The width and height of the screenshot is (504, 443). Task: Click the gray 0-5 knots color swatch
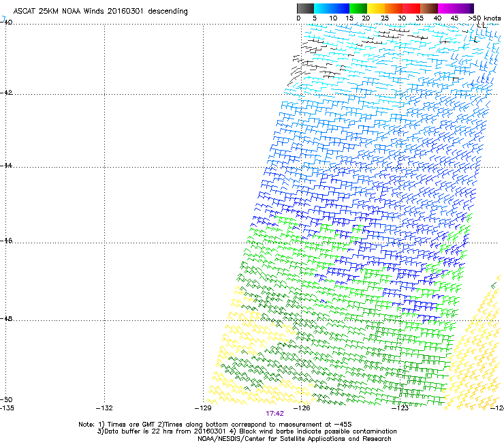click(305, 8)
